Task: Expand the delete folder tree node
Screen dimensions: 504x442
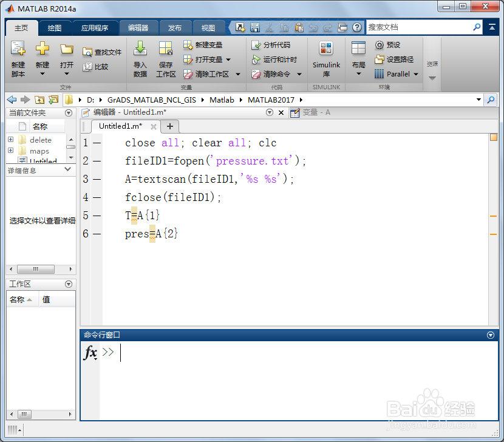Action: (10, 140)
